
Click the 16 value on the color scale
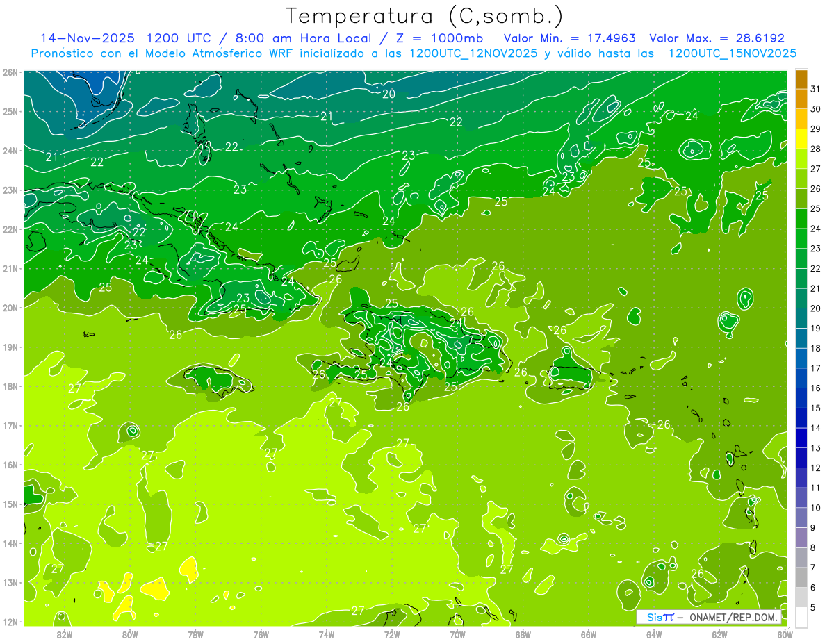(815, 388)
